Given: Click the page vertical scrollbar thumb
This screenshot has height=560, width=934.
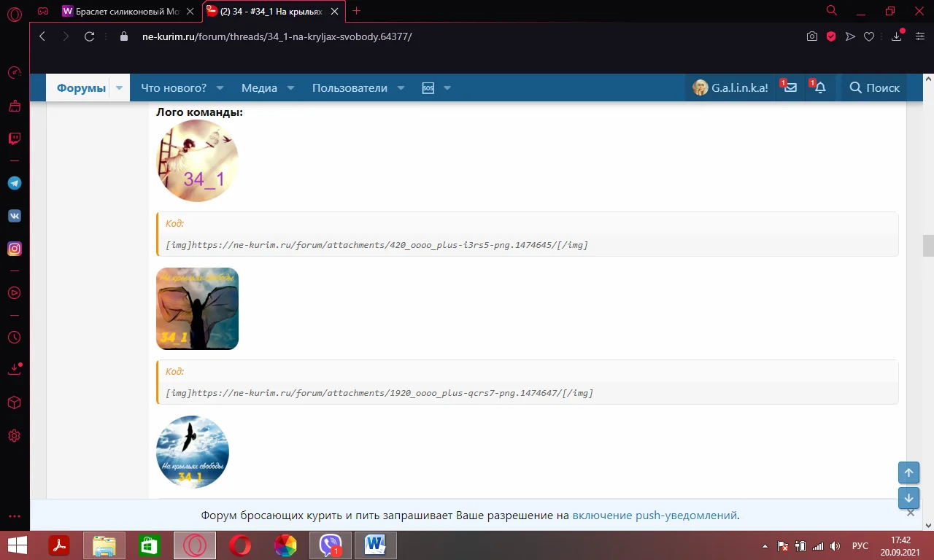Looking at the screenshot, I should (928, 246).
